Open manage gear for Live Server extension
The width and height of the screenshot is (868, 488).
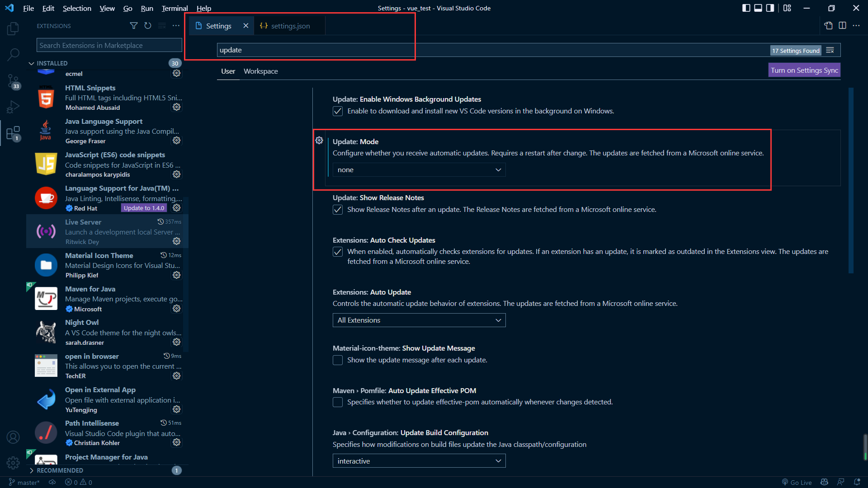177,241
